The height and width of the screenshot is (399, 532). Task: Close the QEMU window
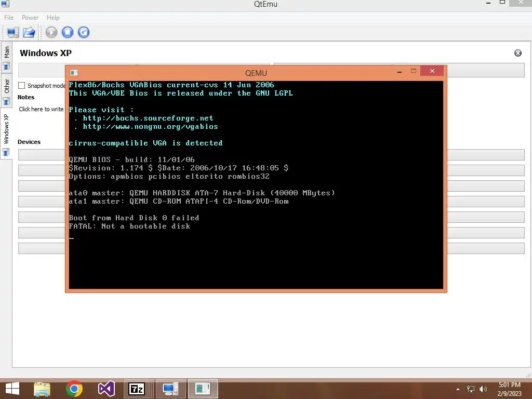pos(432,71)
